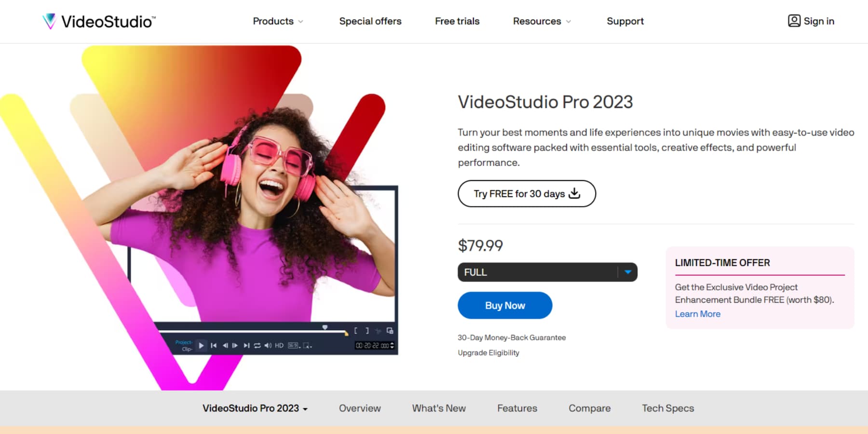Toggle HD preview playback quality
Image resolution: width=868 pixels, height=434 pixels.
(279, 345)
